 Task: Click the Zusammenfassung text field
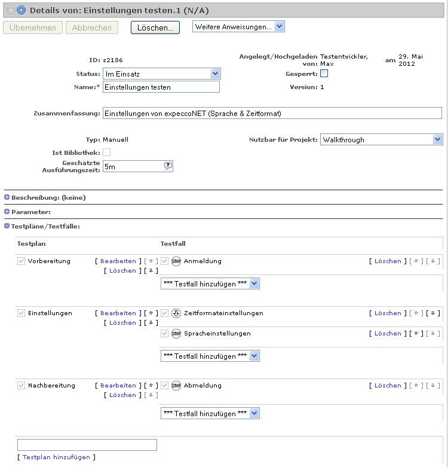pyautogui.click(x=272, y=113)
